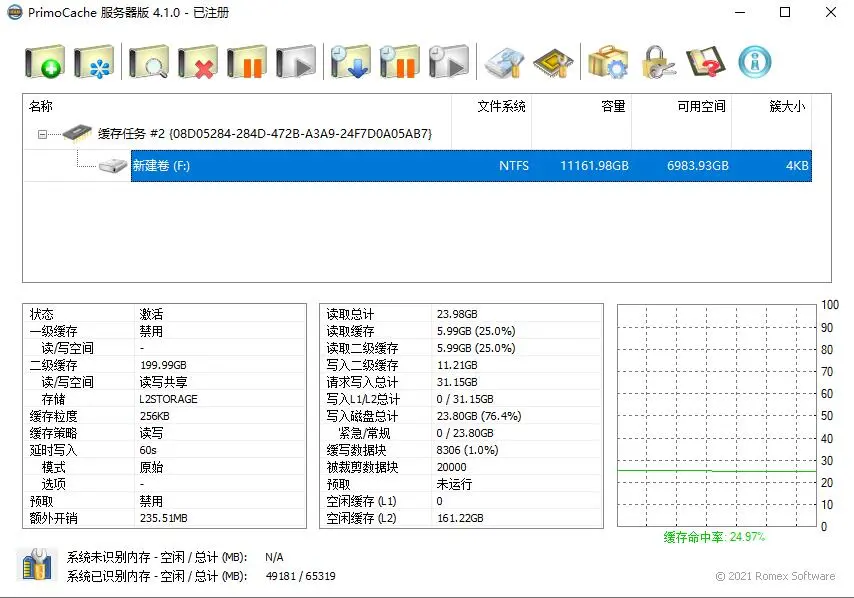The height and width of the screenshot is (598, 854).
Task: Click the 缓存策略 label
Action: click(x=53, y=433)
